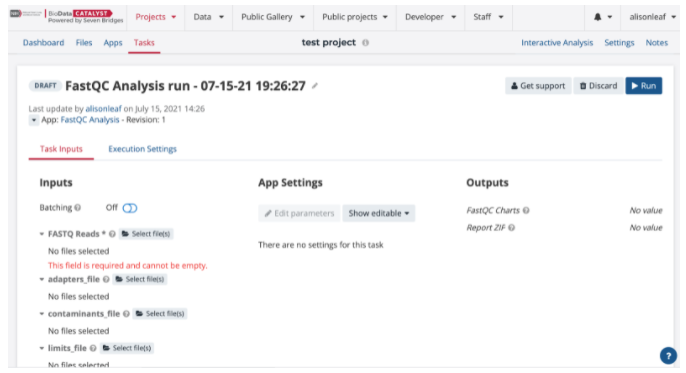Click the task title FastQC Analysis run
Screen dimensions: 686x373
coord(185,86)
